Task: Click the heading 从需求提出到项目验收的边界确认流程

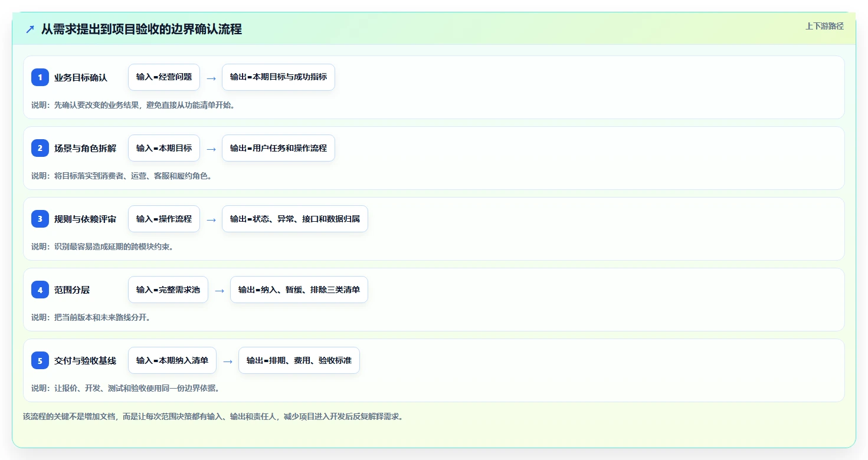Action: coord(142,29)
